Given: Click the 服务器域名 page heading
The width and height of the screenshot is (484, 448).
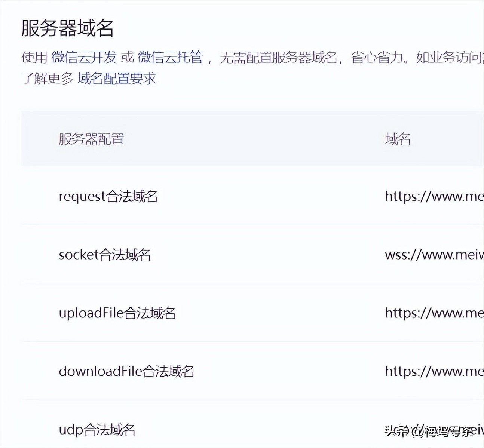Looking at the screenshot, I should (67, 28).
